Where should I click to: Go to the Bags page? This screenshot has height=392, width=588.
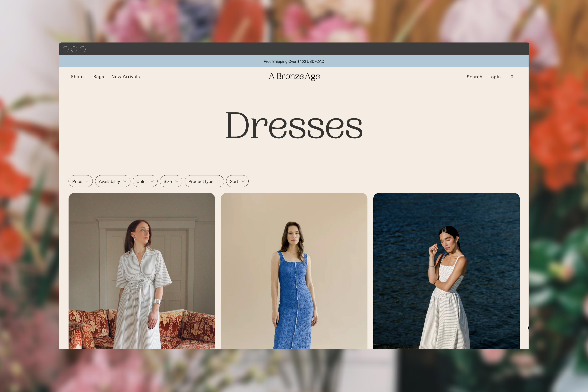tap(98, 77)
